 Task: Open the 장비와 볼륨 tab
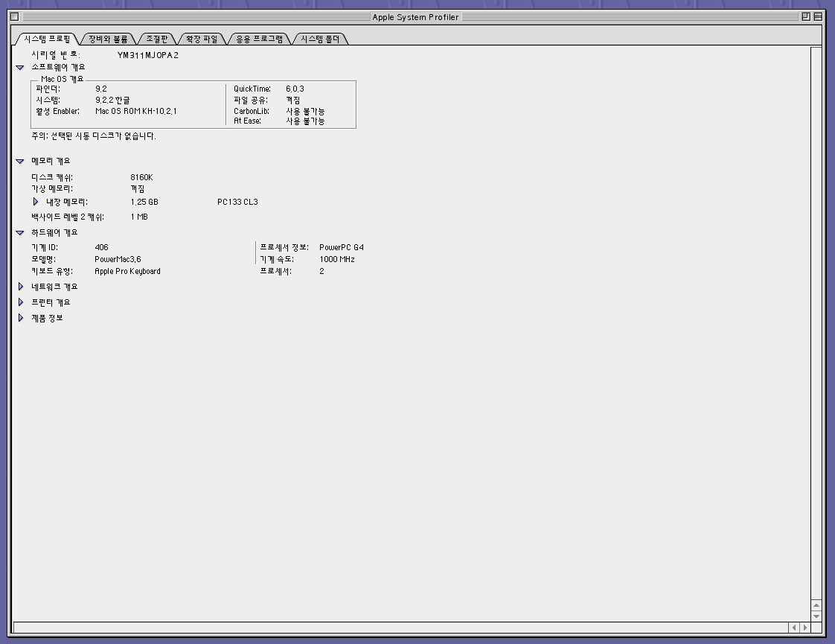coord(108,39)
